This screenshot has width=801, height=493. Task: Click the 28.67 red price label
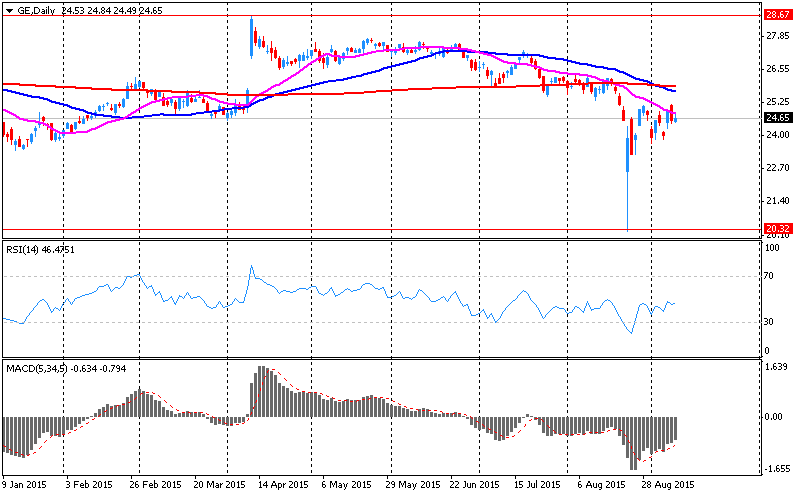[x=778, y=15]
